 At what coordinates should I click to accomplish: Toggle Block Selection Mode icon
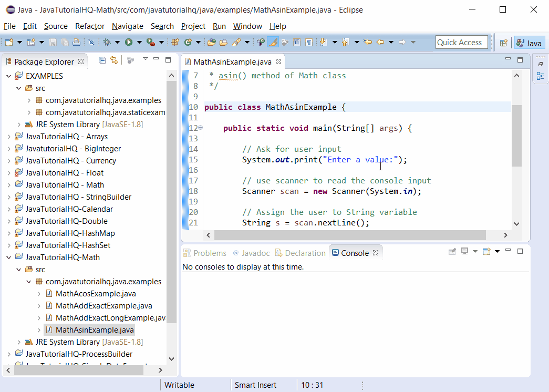click(x=297, y=43)
